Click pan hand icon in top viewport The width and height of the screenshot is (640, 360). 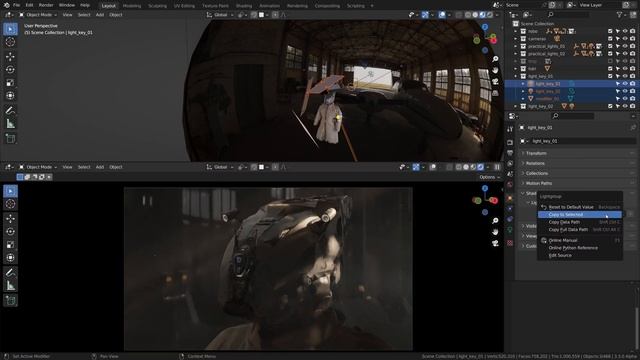pyautogui.click(x=495, y=70)
